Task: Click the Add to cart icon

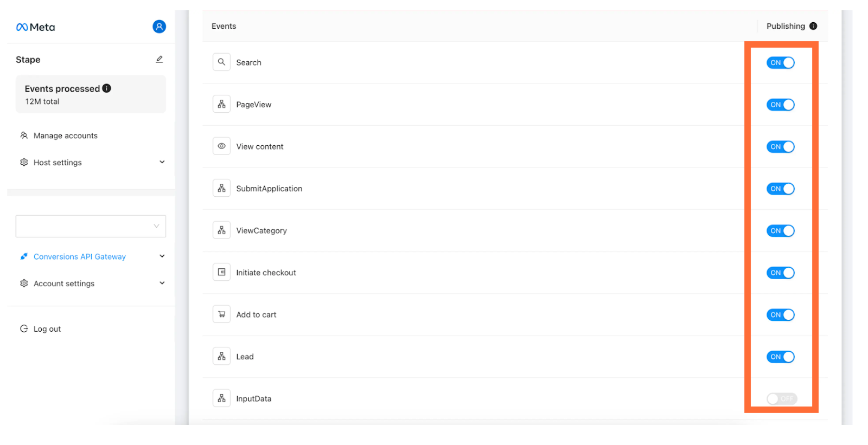Action: point(221,314)
